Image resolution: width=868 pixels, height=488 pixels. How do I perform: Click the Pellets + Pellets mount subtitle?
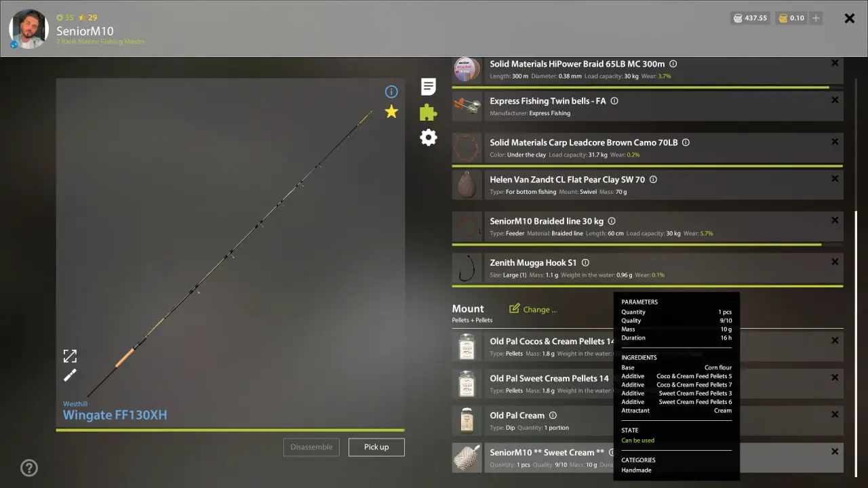(x=472, y=320)
